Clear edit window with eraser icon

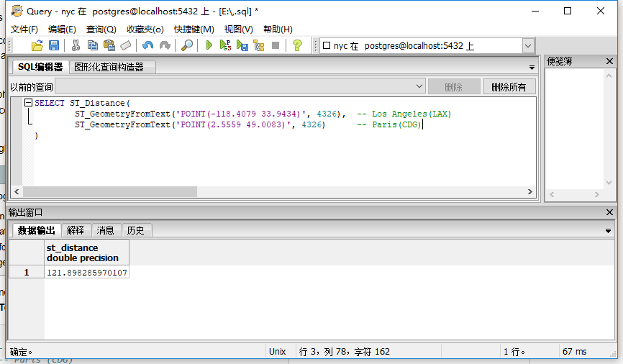tap(126, 46)
